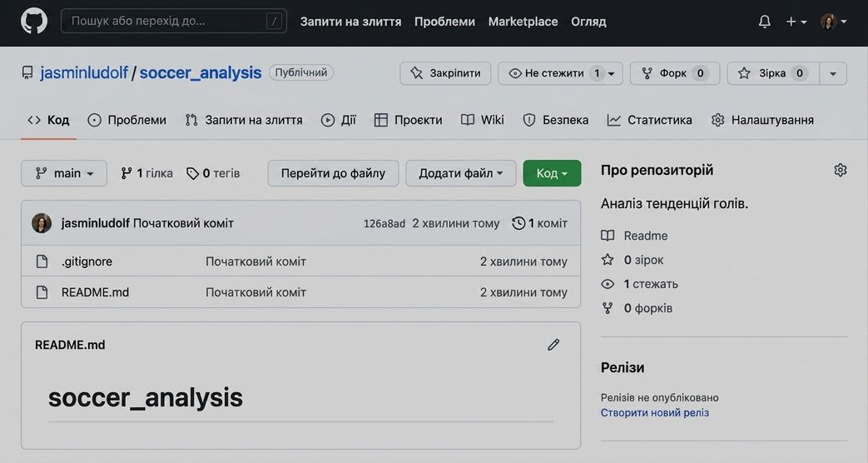The image size is (868, 463).
Task: Open Проблеми in the top navigation
Action: point(444,22)
